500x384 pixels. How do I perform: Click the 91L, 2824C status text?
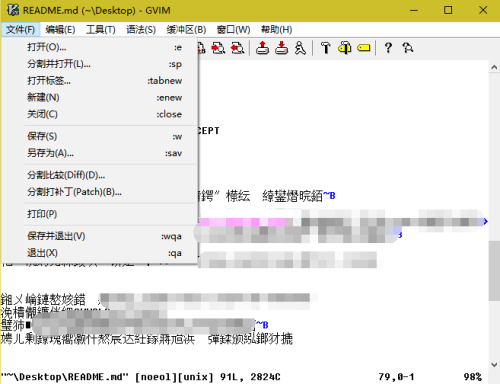(250, 377)
